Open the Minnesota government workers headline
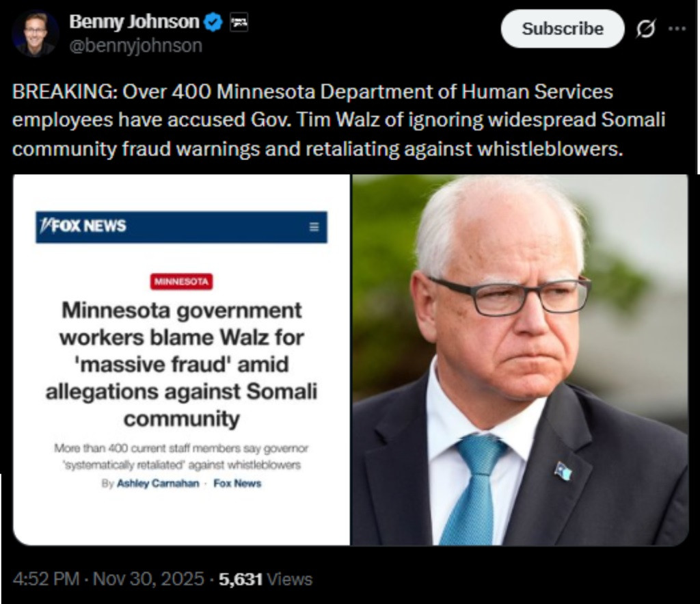This screenshot has width=700, height=604. tap(181, 364)
